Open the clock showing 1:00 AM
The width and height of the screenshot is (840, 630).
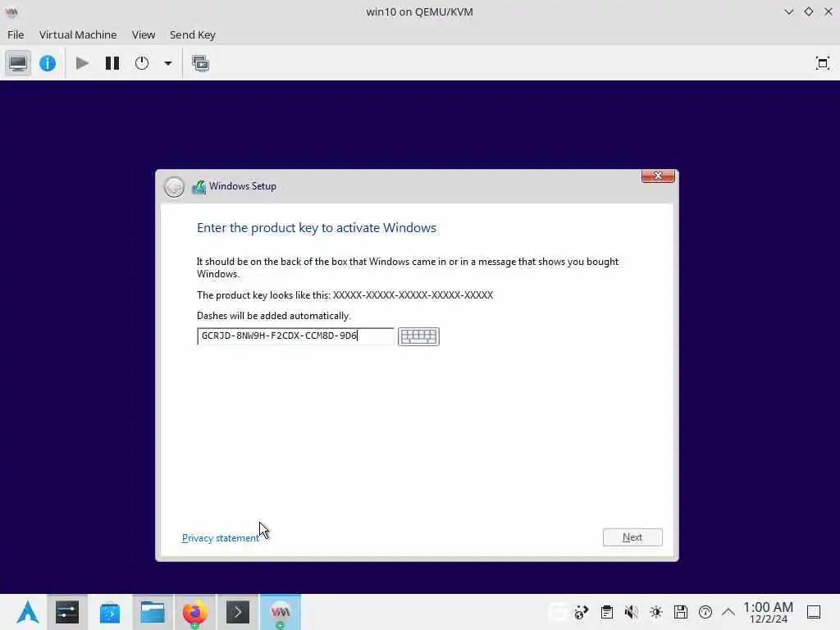768,612
